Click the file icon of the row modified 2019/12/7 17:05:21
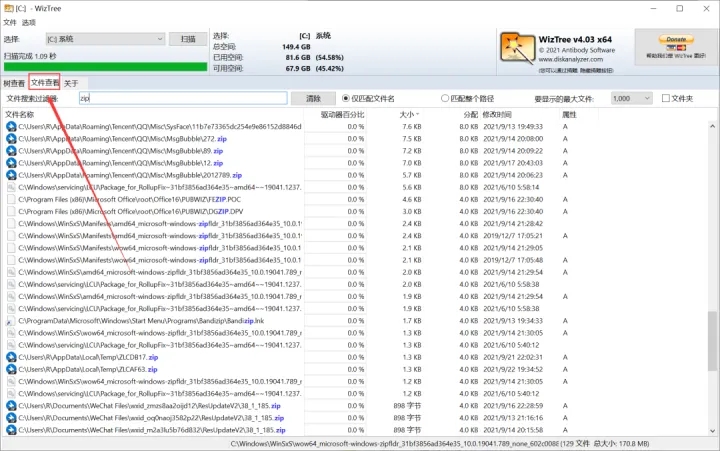The width and height of the screenshot is (720, 451). pyautogui.click(x=11, y=236)
